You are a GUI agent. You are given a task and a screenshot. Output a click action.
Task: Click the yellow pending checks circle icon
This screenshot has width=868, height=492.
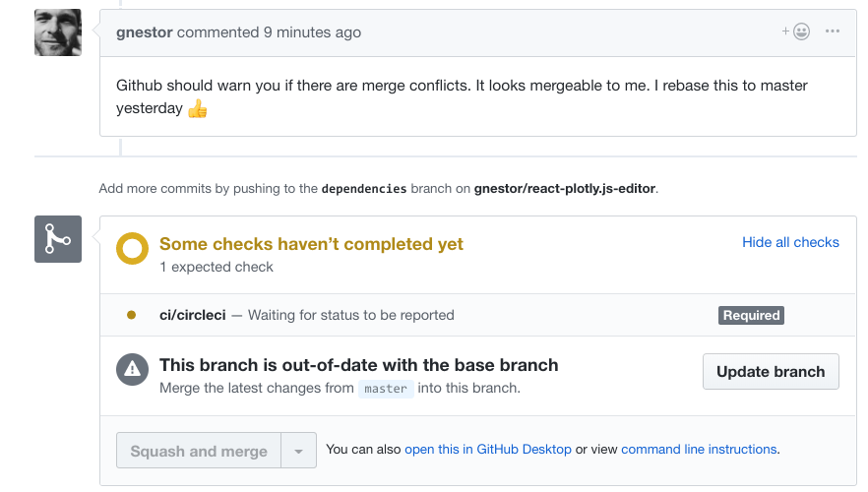[132, 249]
